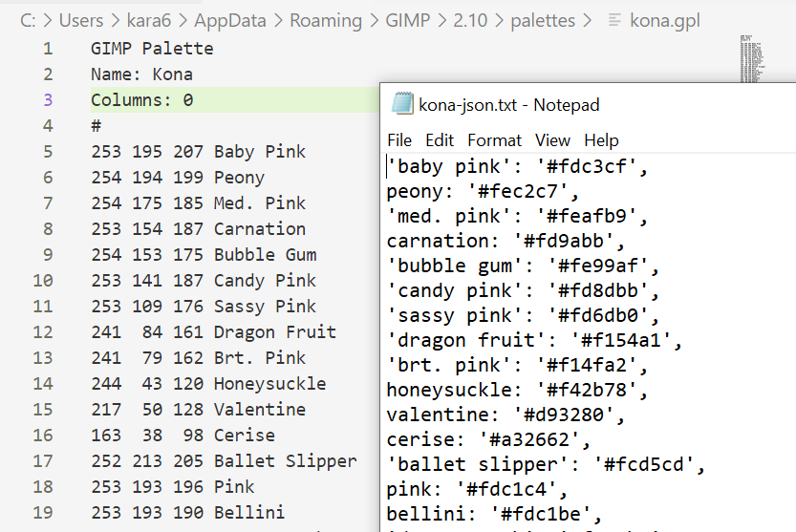This screenshot has height=532, width=796.
Task: Open the View menu in Notepad
Action: pos(552,140)
